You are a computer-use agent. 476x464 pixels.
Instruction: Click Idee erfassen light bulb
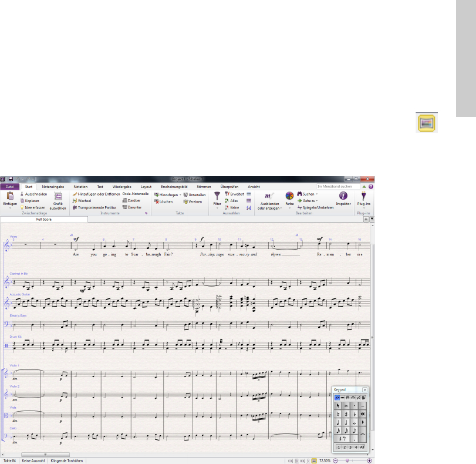[22, 207]
